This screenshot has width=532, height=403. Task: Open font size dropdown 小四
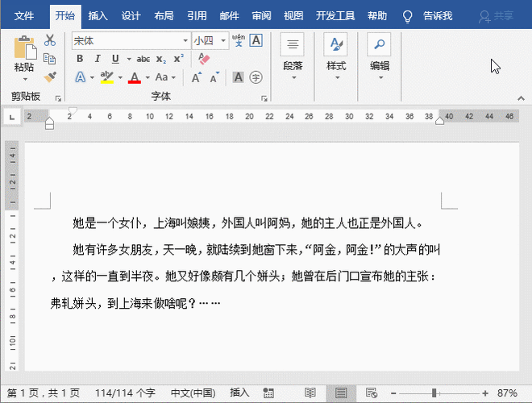coord(223,41)
